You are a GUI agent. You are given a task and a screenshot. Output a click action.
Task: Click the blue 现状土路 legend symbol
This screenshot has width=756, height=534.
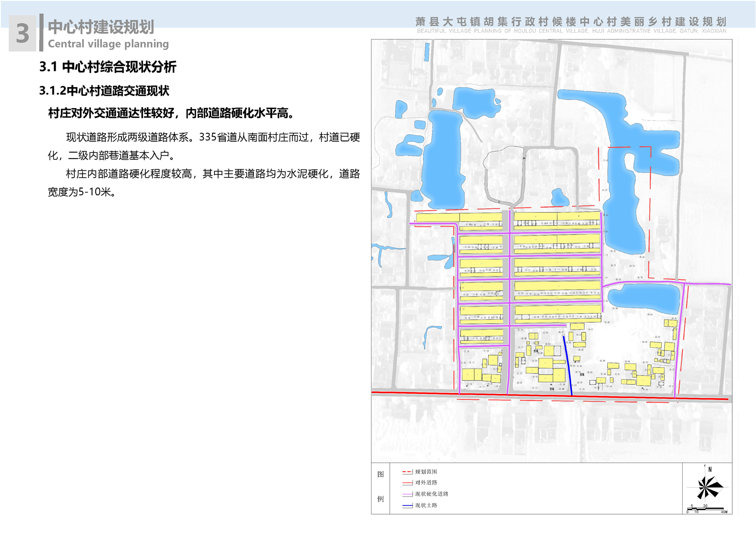(x=407, y=506)
